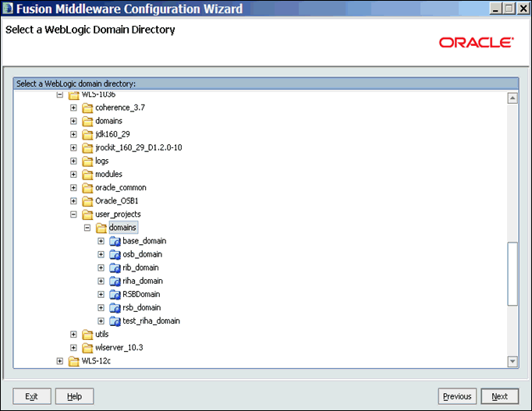Click the wizard title bar application icon
Screen dimensions: 532x411
(x=8, y=9)
